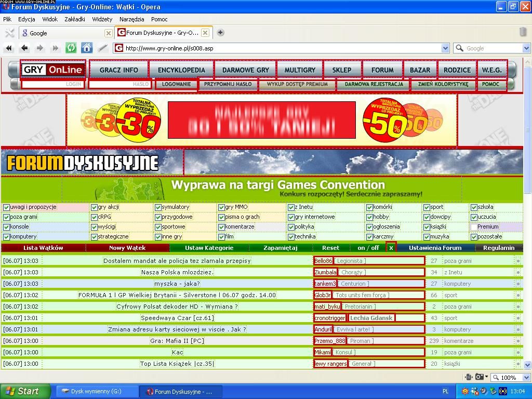
Task: Click the green Reload page icon
Action: point(71,48)
